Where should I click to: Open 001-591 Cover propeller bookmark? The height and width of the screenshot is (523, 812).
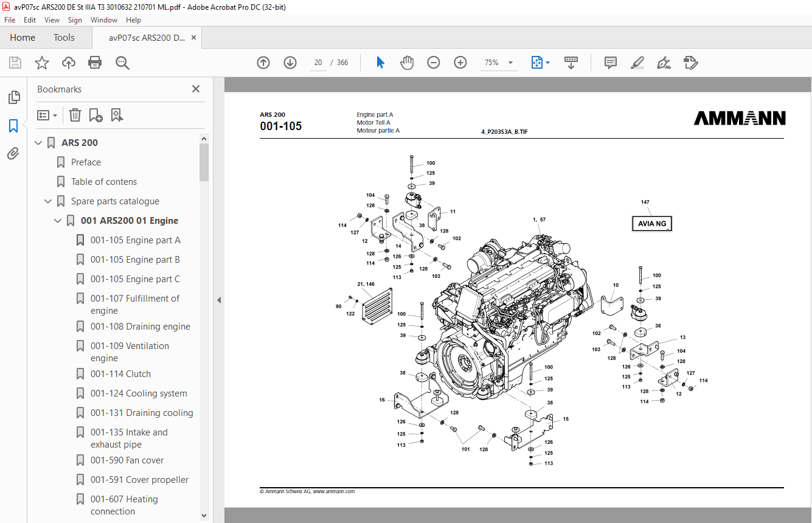[140, 480]
